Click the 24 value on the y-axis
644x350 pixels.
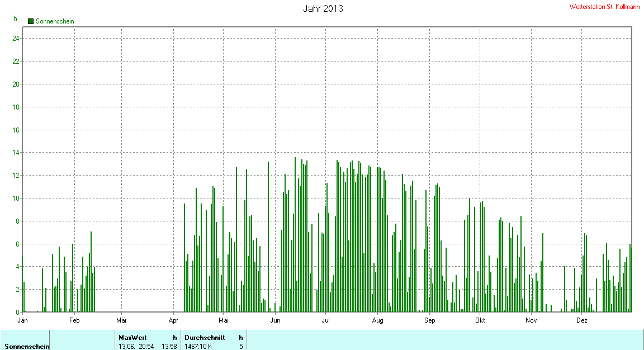point(16,39)
